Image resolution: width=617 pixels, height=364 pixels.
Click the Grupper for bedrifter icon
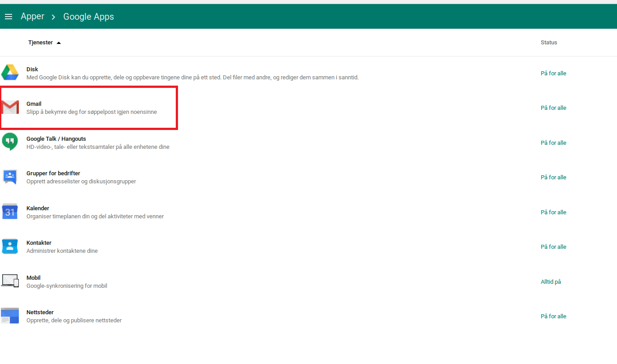coord(10,177)
